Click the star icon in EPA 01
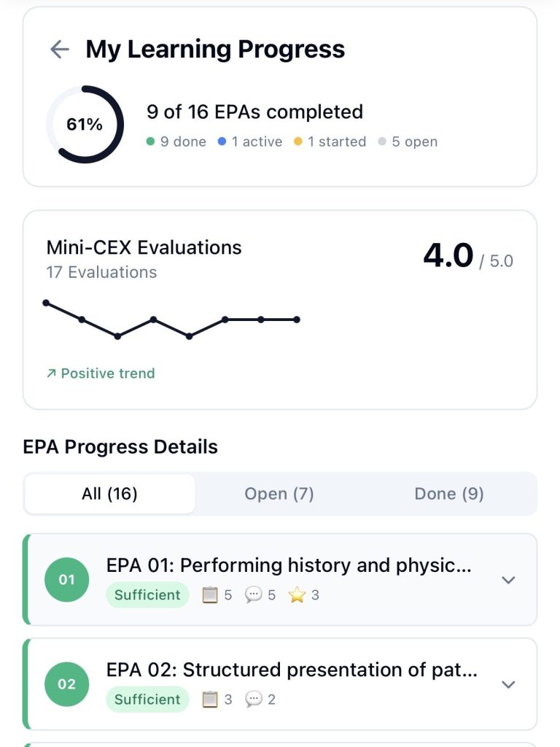This screenshot has width=560, height=747. coord(296,595)
